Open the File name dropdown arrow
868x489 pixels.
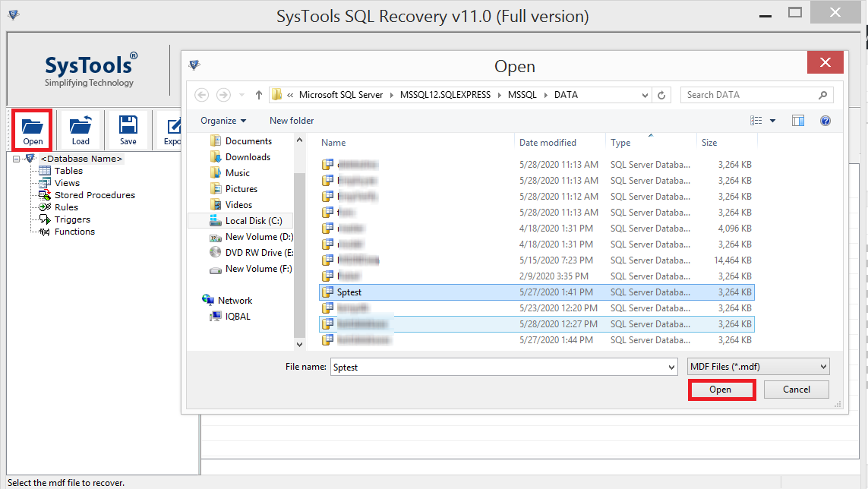pos(671,368)
